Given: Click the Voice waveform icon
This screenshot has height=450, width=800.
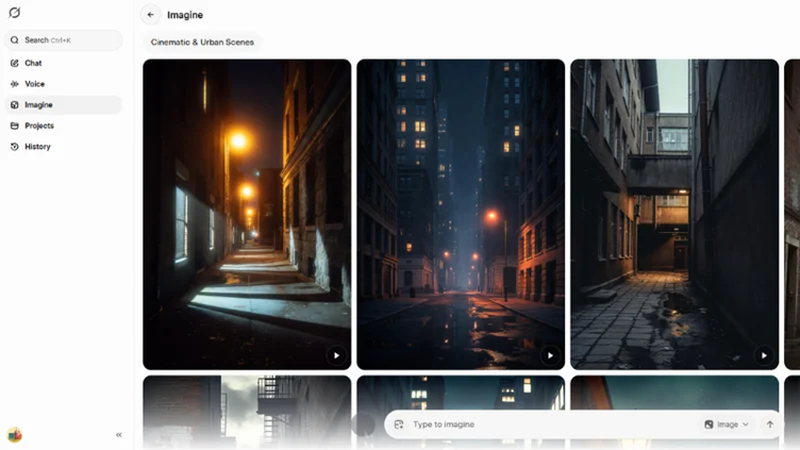Looking at the screenshot, I should [x=14, y=84].
